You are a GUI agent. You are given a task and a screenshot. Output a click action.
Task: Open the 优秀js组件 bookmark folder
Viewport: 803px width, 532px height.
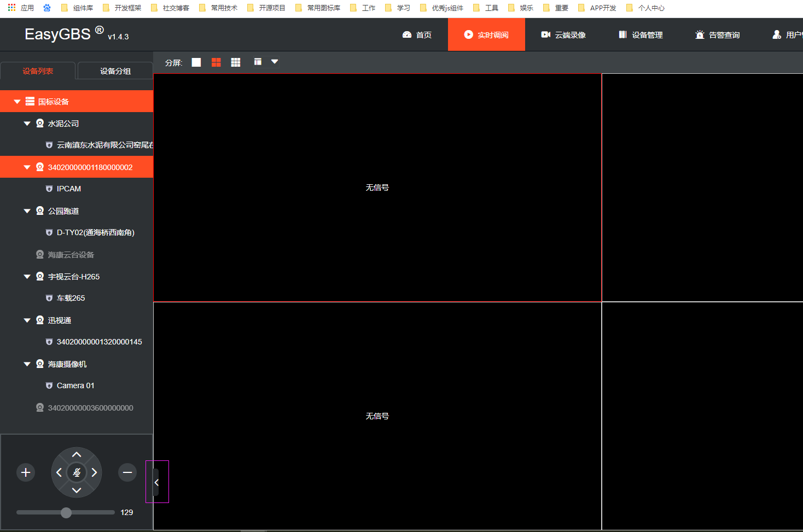(441, 8)
